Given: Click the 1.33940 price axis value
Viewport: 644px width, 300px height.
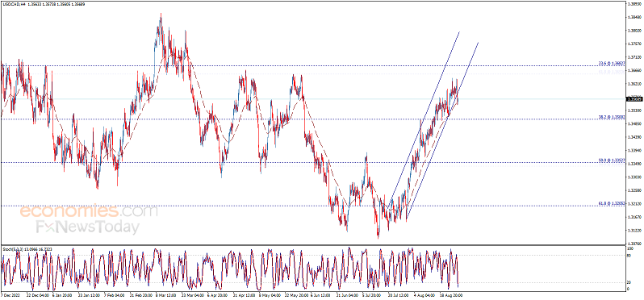Looking at the screenshot, I should tap(634, 151).
